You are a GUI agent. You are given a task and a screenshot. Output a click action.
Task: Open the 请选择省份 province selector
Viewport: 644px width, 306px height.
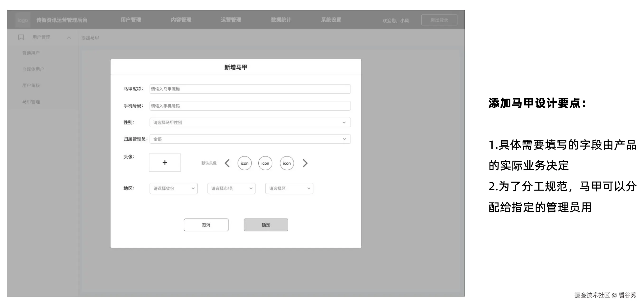click(173, 188)
